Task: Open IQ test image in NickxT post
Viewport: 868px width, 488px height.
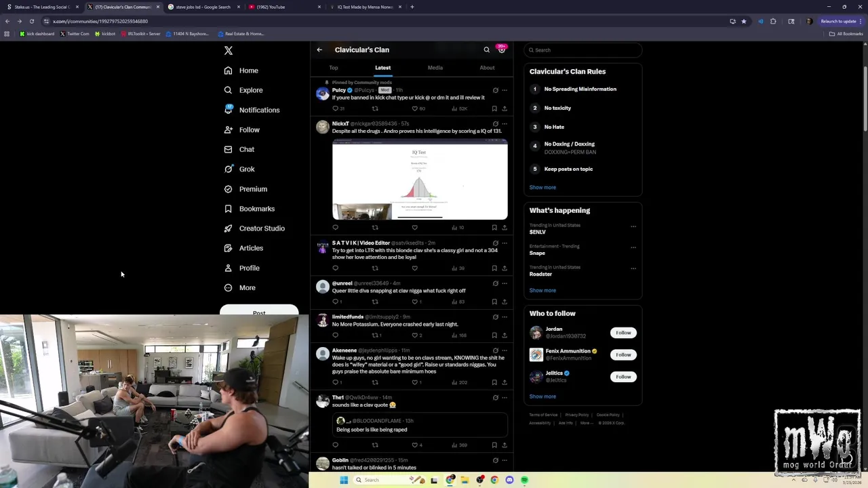Action: tap(420, 180)
